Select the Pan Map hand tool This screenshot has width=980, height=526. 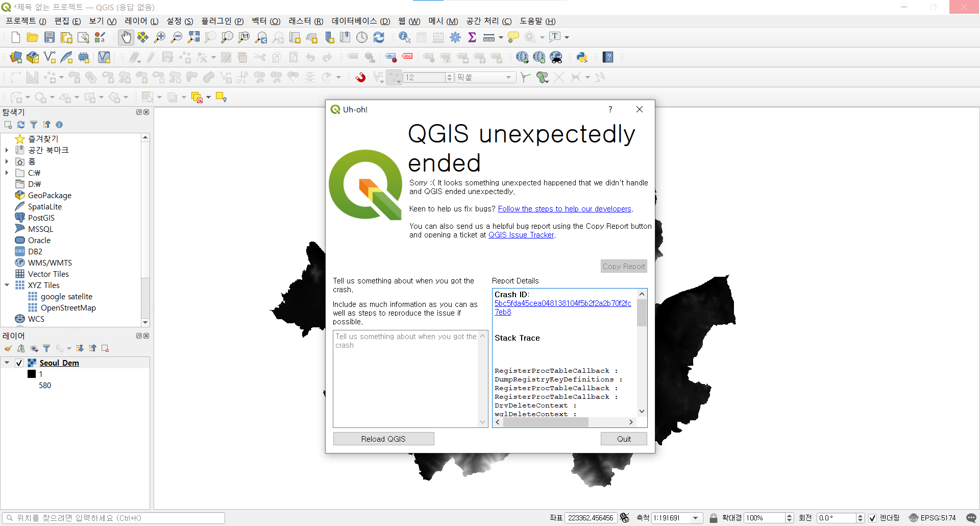click(x=126, y=37)
